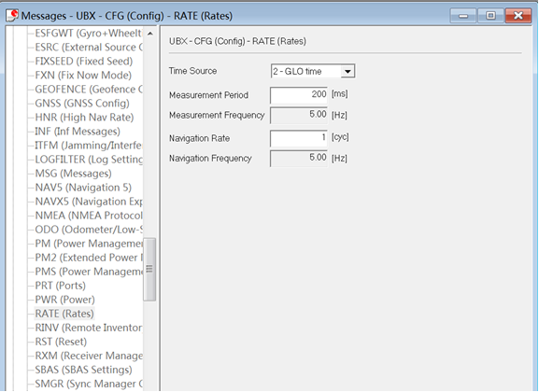The height and width of the screenshot is (392, 539).
Task: Close the Messages window
Action: [518, 16]
